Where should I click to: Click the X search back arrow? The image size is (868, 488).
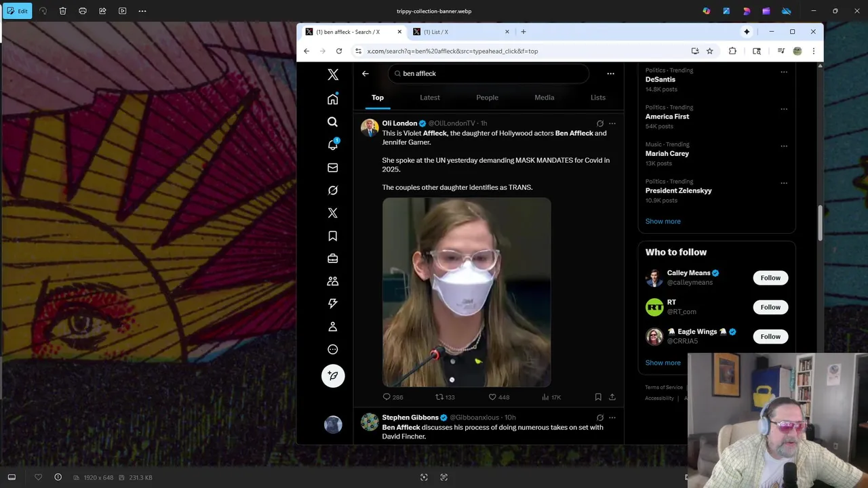[x=366, y=73]
